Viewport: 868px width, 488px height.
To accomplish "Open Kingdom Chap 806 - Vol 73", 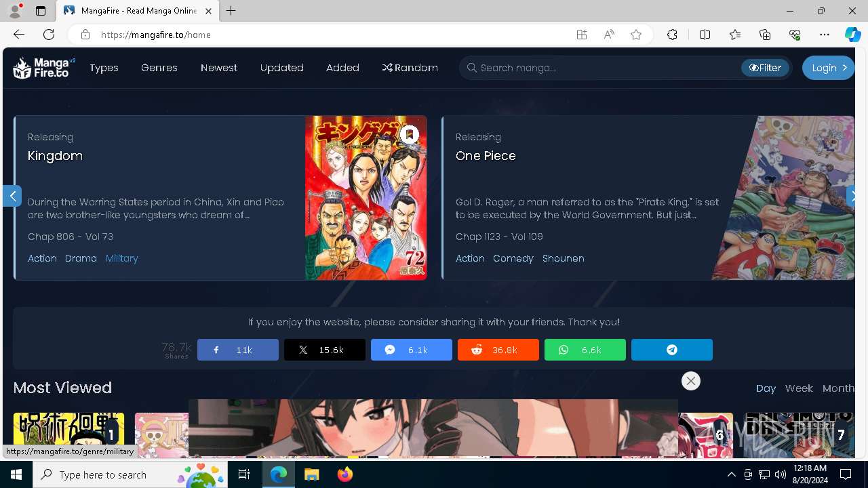I will [x=71, y=237].
